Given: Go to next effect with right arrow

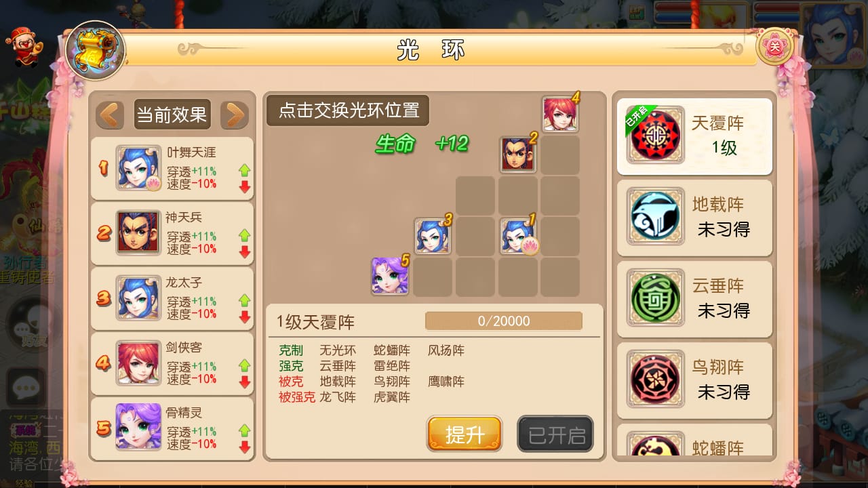Looking at the screenshot, I should 234,115.
